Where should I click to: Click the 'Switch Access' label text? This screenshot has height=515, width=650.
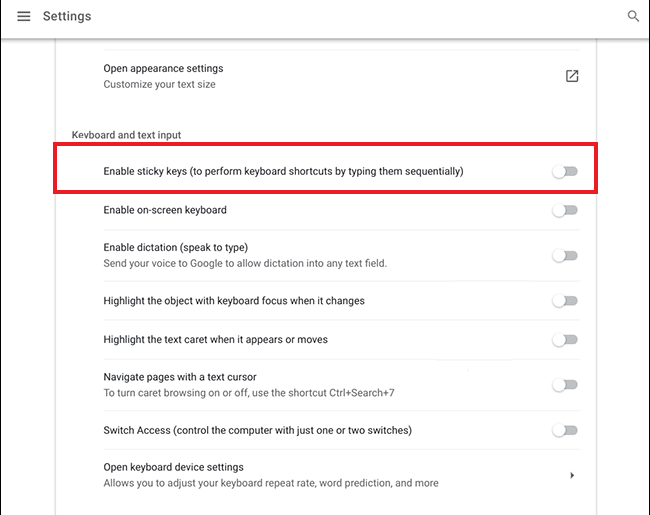pyautogui.click(x=257, y=430)
